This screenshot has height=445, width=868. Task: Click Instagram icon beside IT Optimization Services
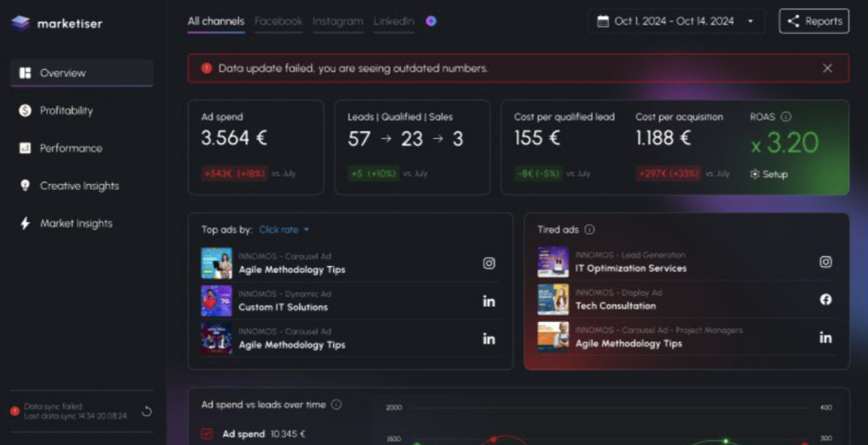(x=826, y=262)
